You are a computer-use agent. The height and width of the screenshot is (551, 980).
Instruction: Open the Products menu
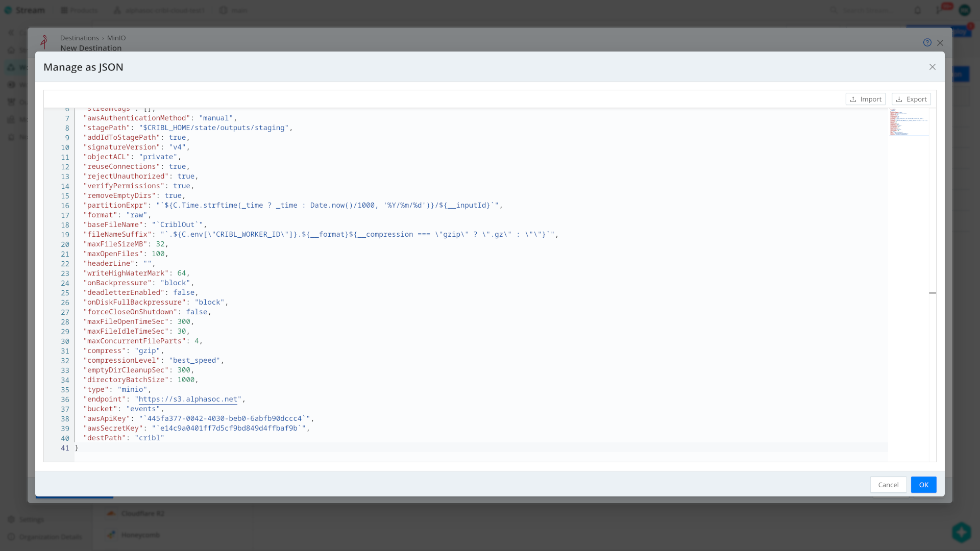[79, 10]
